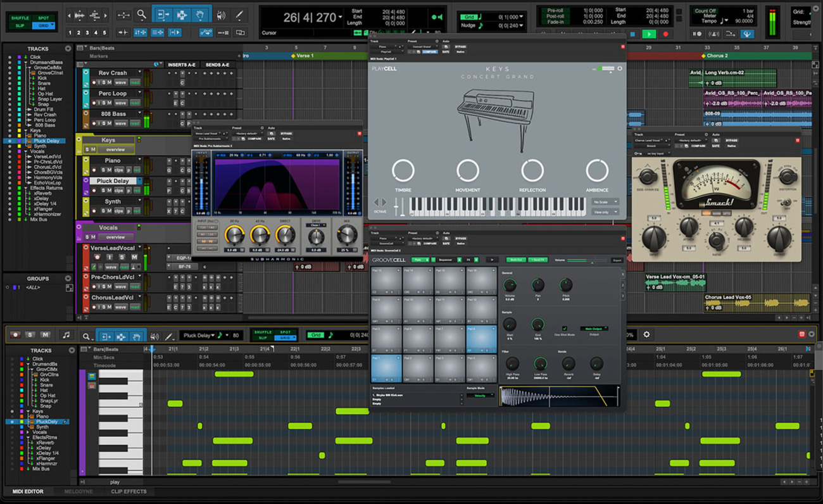Click the horizontal zoom waveform icon

click(80, 15)
